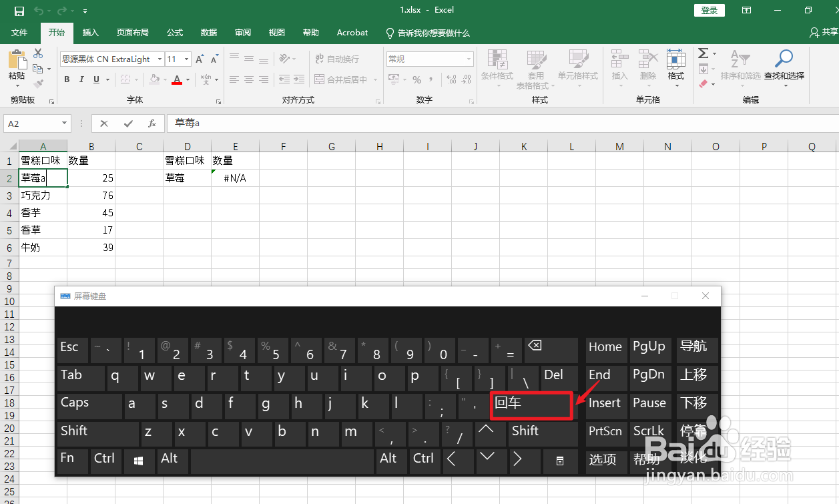Click the Undo arrow in quick access toolbar
Screen dimensions: 839x504
39,11
